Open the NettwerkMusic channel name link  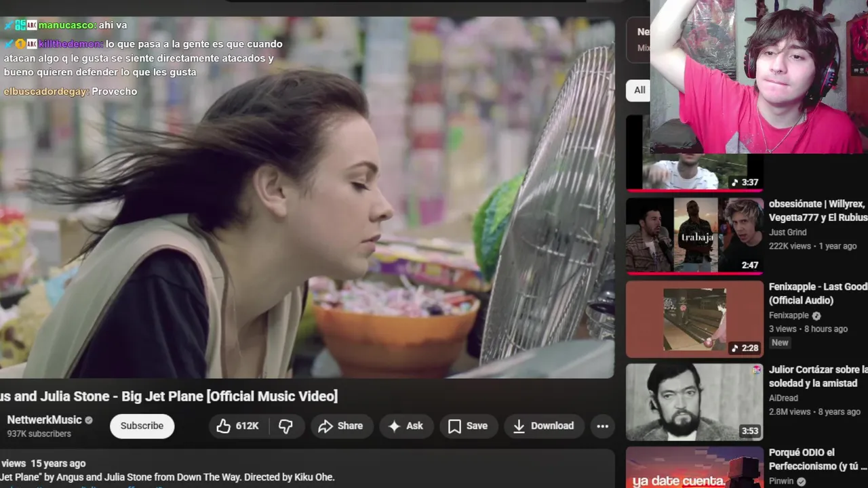pyautogui.click(x=44, y=420)
